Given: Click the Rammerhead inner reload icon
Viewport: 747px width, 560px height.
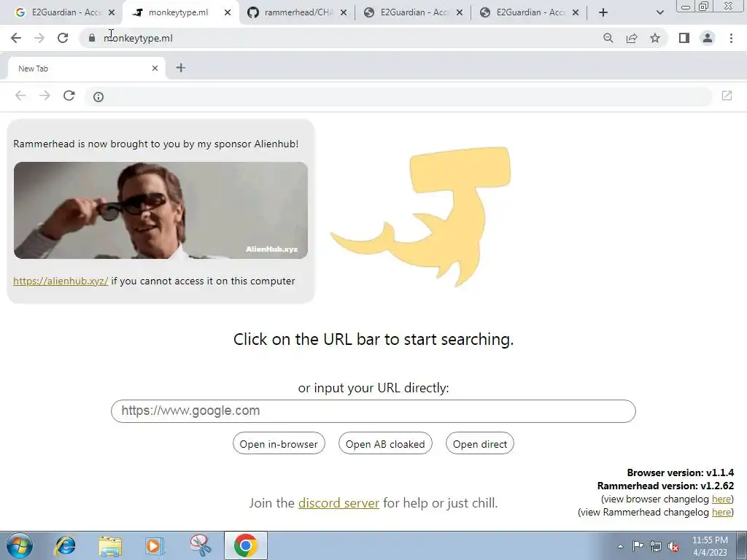Looking at the screenshot, I should (x=69, y=96).
